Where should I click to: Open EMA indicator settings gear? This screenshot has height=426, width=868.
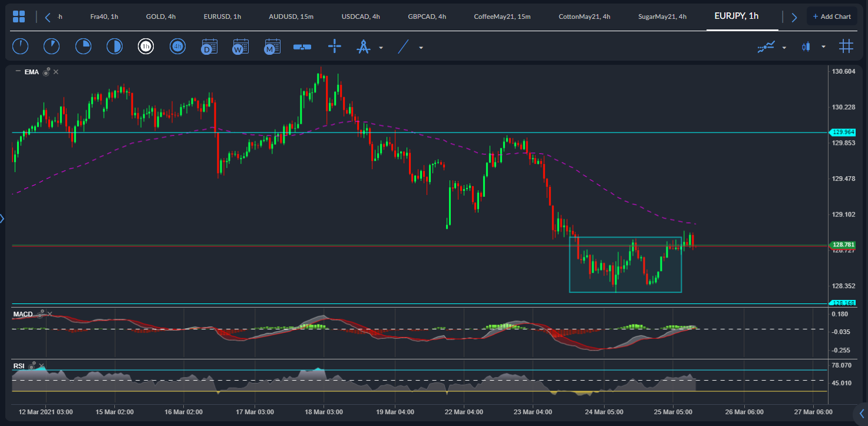click(x=46, y=72)
